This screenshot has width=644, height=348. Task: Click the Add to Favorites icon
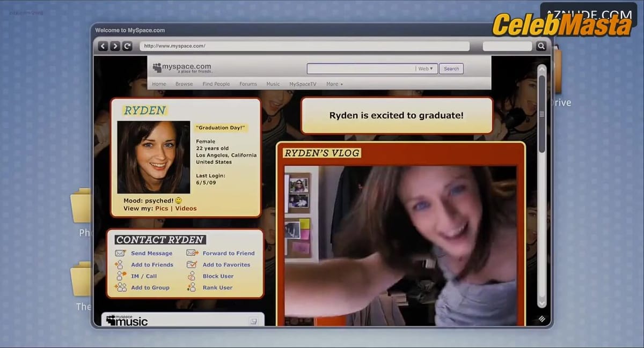pyautogui.click(x=192, y=264)
